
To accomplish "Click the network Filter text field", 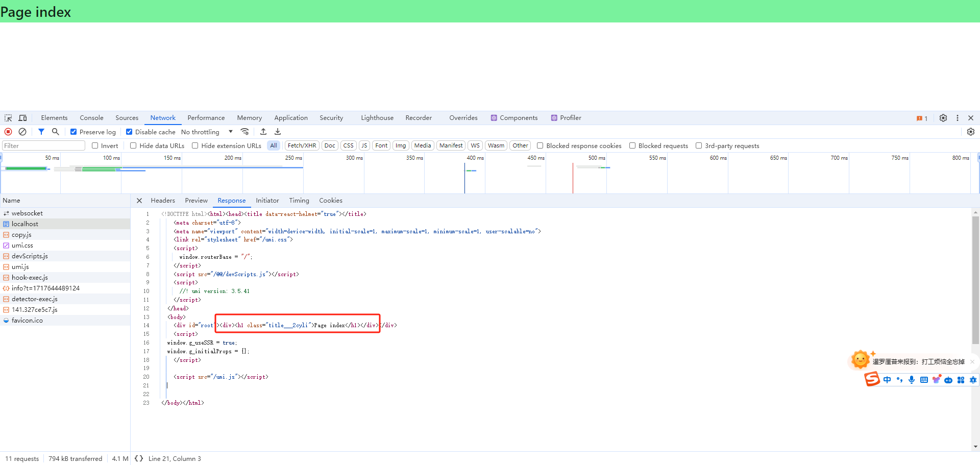I will [43, 145].
